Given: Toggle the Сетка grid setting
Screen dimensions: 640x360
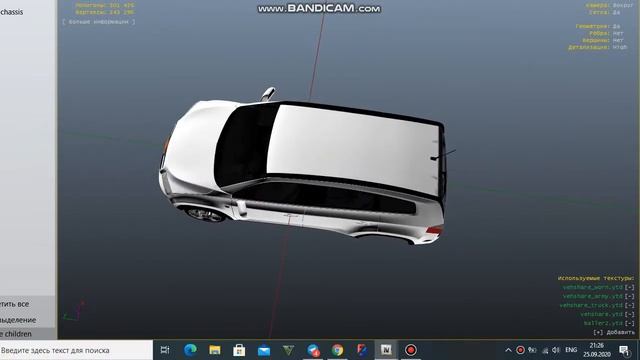Looking at the screenshot, I should [616, 12].
